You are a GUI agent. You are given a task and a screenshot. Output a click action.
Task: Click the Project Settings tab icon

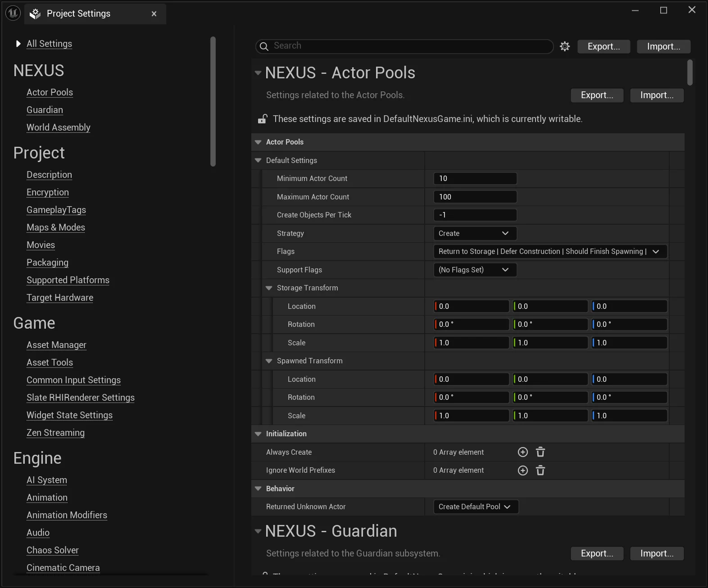pos(35,14)
